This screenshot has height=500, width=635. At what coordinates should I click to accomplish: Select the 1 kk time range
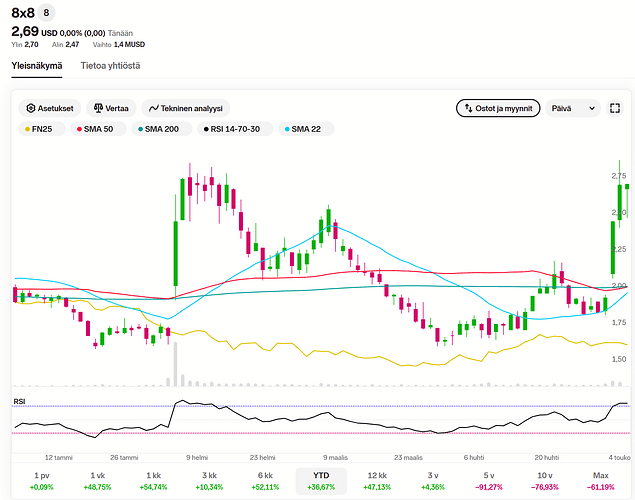click(153, 481)
